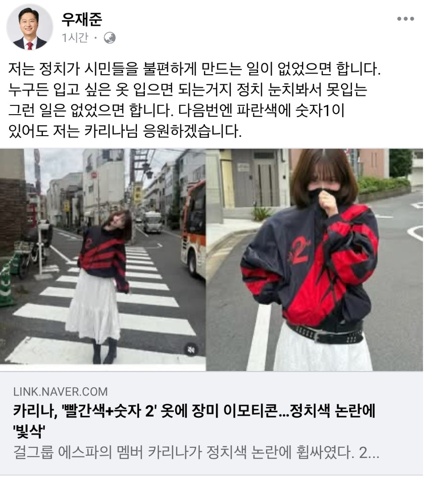Click the post line ending 카리나님 응원하겠습니다
This screenshot has width=448, height=486.
click(x=125, y=131)
